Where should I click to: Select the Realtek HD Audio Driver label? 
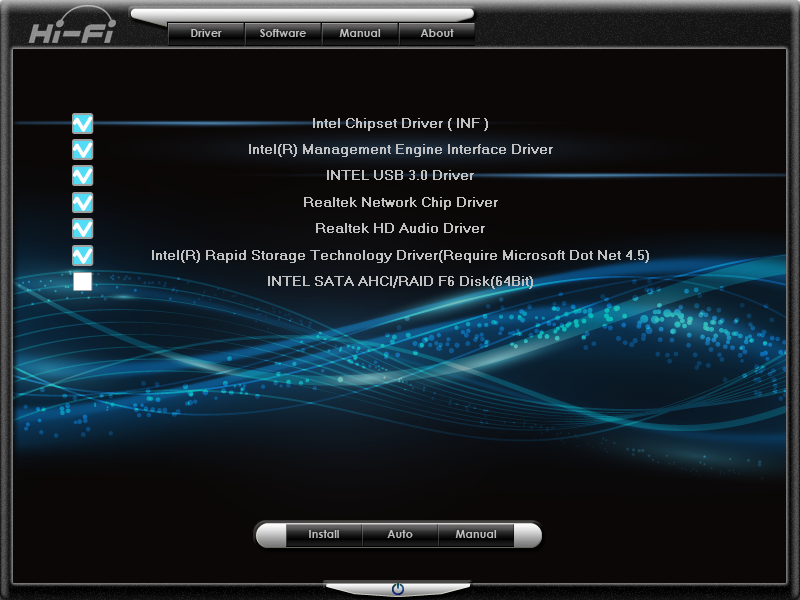400,229
